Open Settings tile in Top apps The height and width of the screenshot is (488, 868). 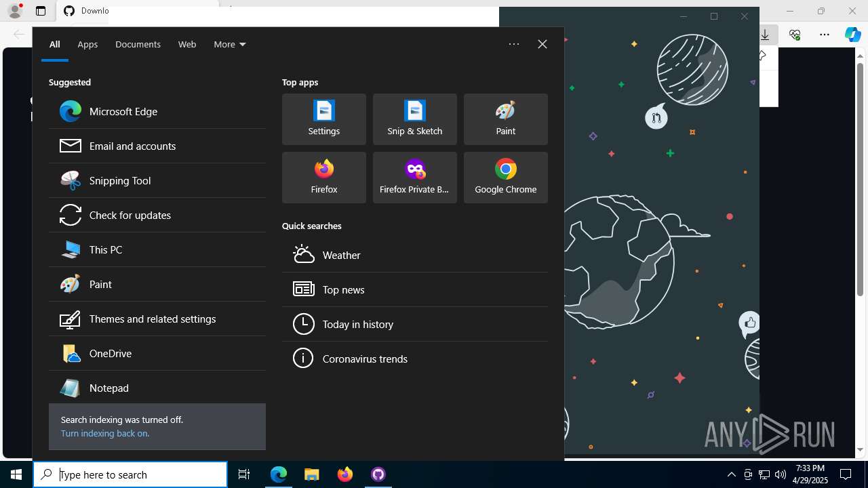(324, 119)
